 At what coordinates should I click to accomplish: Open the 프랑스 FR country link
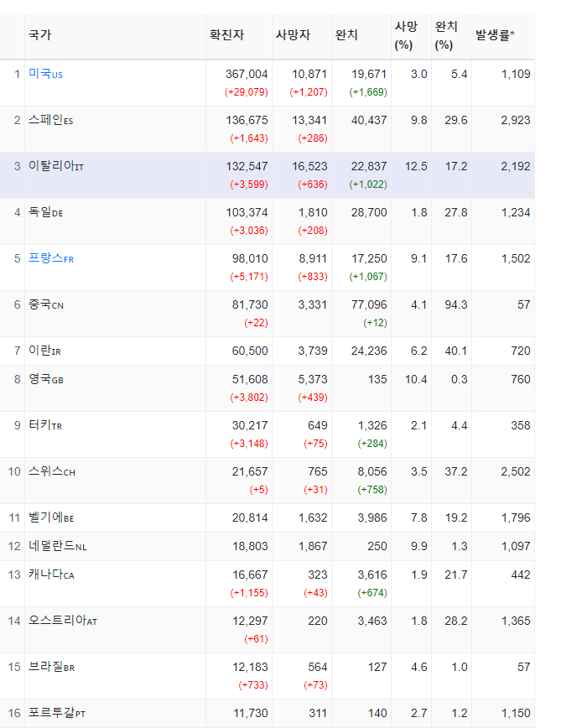(x=51, y=258)
